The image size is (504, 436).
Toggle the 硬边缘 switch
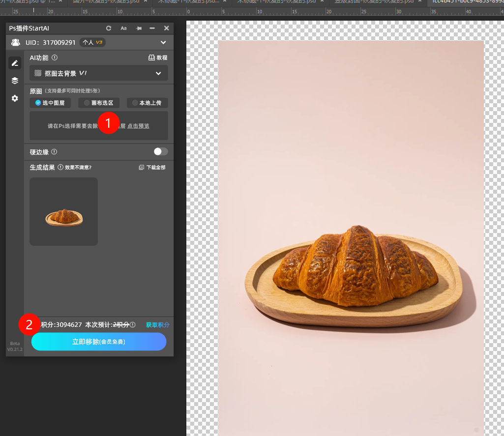point(160,151)
